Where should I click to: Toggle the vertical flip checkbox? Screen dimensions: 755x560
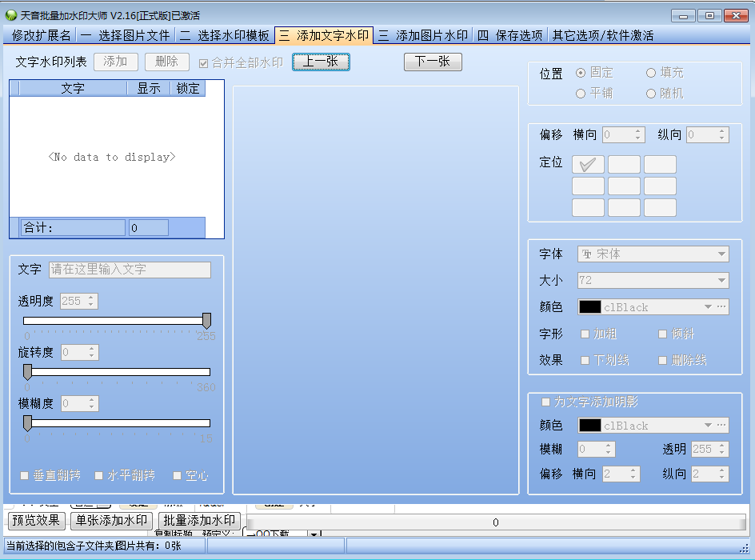[25, 476]
